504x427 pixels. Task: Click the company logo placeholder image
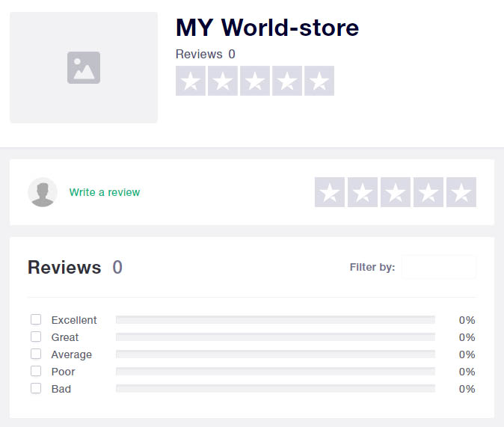click(x=84, y=67)
